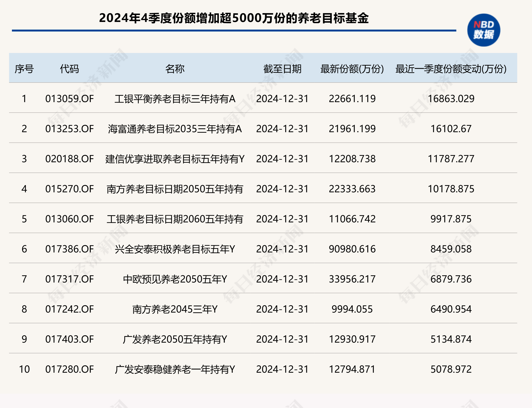Click fund name 广发养老2050五年持有Y

point(175,340)
